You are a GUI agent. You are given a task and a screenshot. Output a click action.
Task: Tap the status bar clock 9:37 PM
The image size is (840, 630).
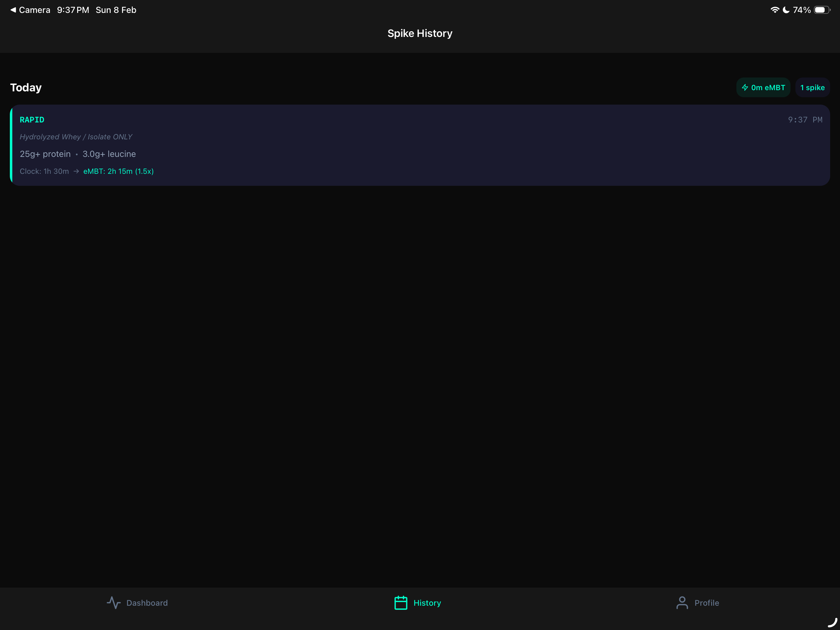coord(73,10)
